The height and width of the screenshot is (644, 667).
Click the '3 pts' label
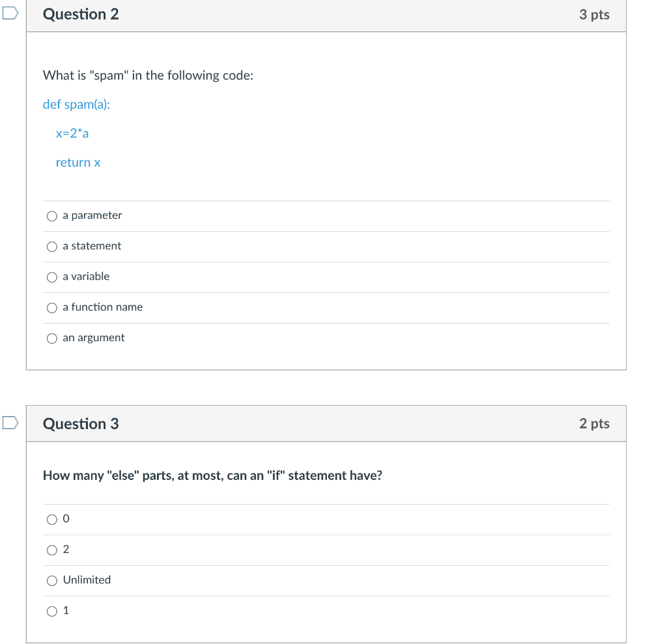(x=594, y=14)
